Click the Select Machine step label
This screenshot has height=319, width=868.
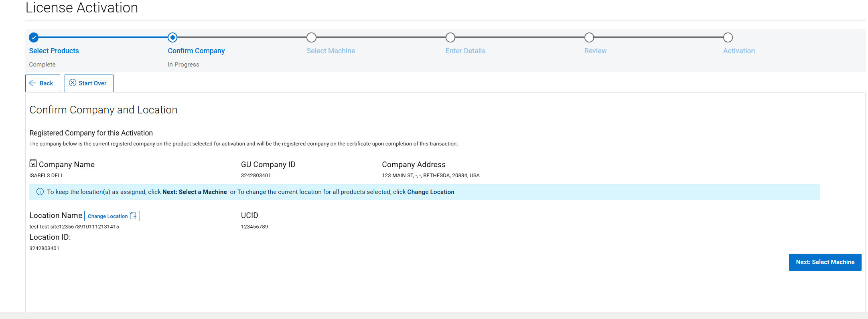331,51
